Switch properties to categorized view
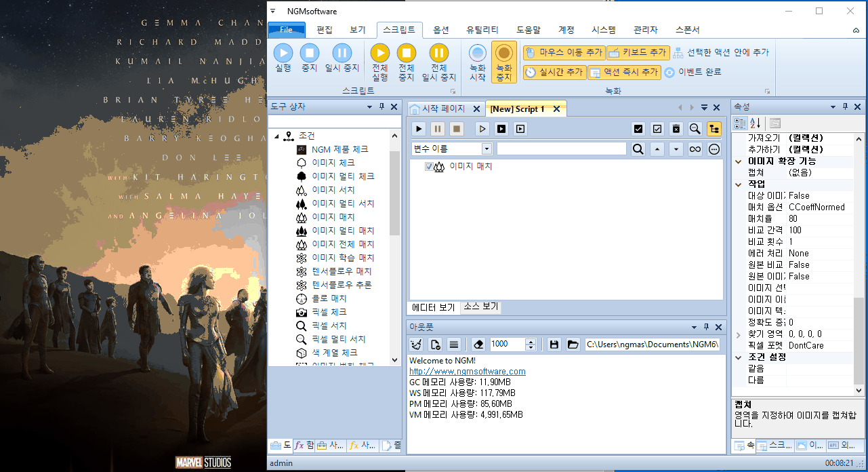The image size is (868, 472). (x=741, y=123)
